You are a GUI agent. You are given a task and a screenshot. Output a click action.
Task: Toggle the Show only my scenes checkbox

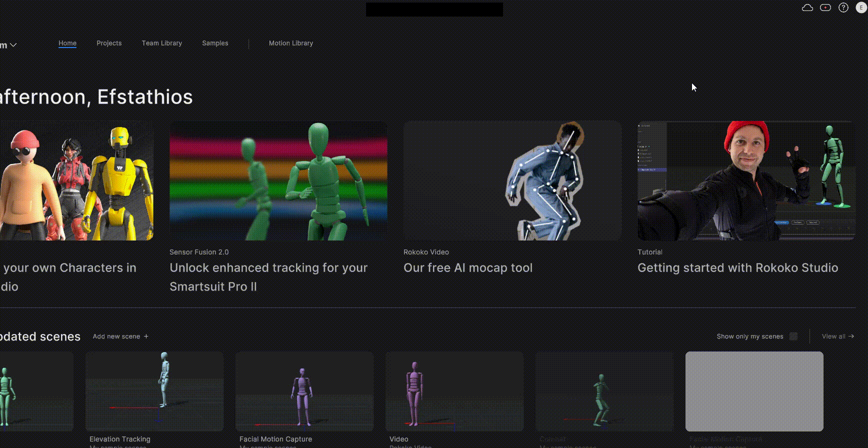click(793, 336)
